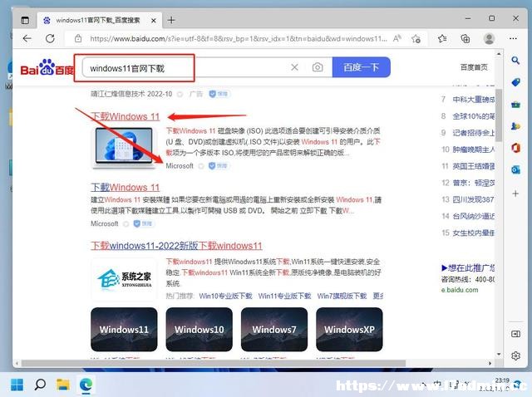
Task: Open sidebar Games icon
Action: [x=515, y=126]
